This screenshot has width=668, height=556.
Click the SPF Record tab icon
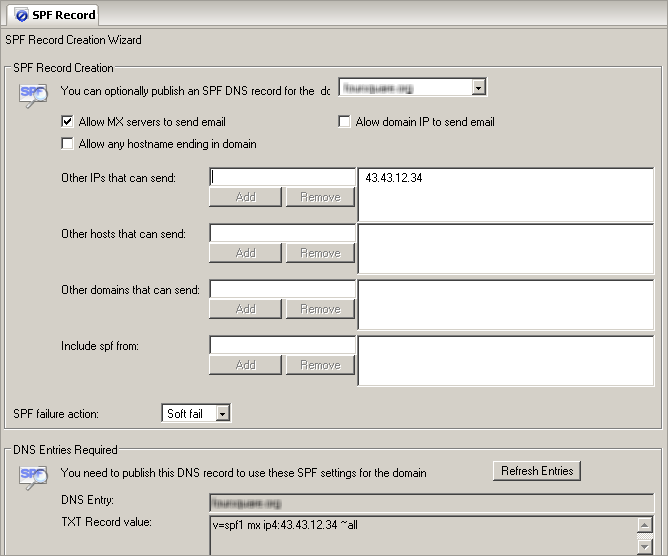[21, 14]
